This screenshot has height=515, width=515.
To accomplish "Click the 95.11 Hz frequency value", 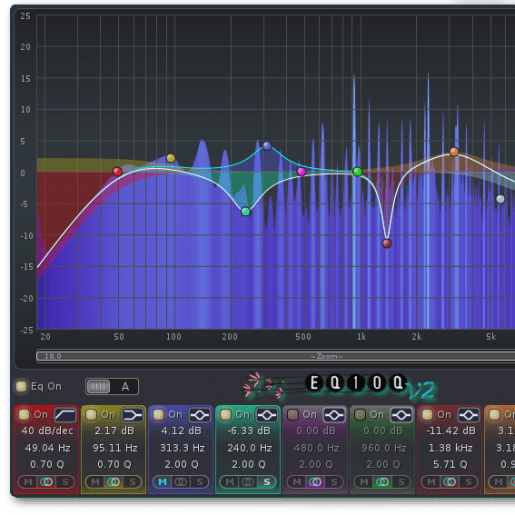I will click(x=115, y=448).
